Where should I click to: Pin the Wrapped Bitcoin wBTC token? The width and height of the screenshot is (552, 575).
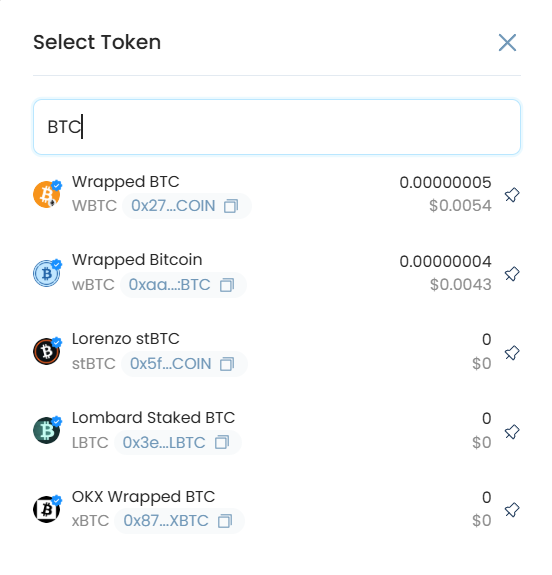pyautogui.click(x=512, y=274)
